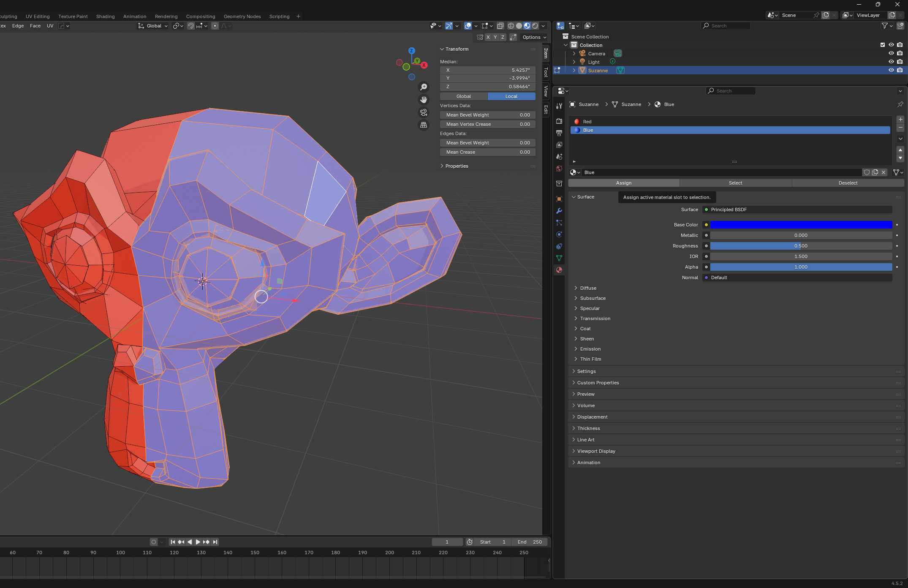The width and height of the screenshot is (908, 588).
Task: Toggle Y axis mesh mirror
Action: (495, 37)
